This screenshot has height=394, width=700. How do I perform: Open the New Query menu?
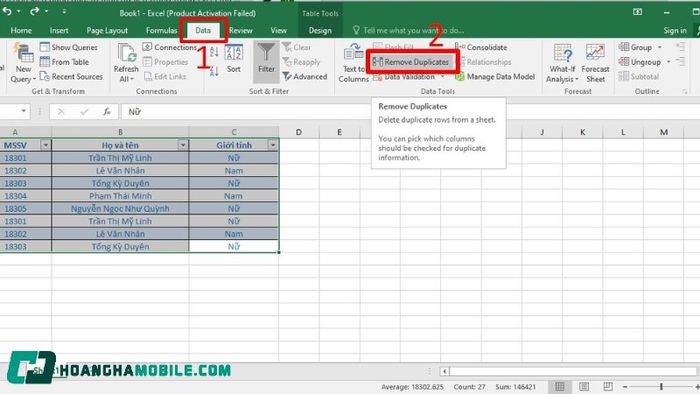click(x=23, y=63)
